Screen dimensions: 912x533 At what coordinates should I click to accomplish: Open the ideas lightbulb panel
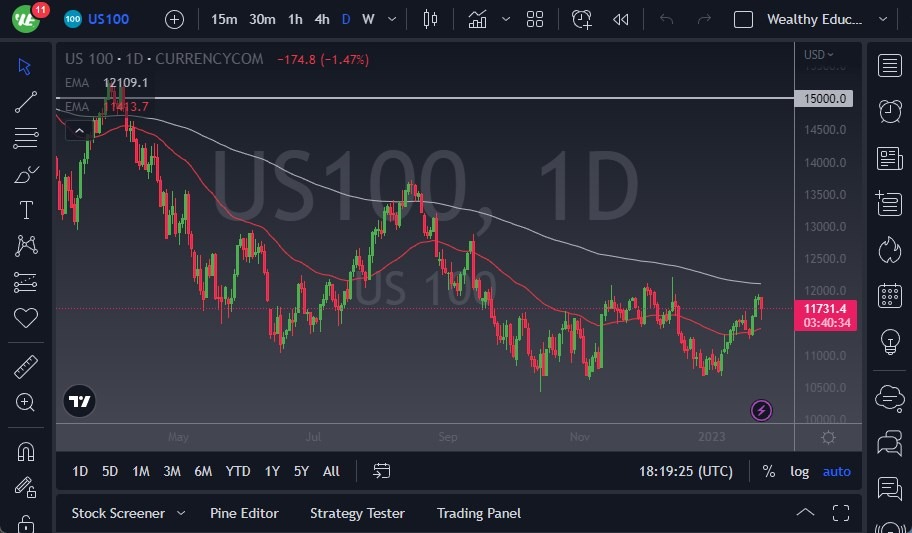click(889, 342)
